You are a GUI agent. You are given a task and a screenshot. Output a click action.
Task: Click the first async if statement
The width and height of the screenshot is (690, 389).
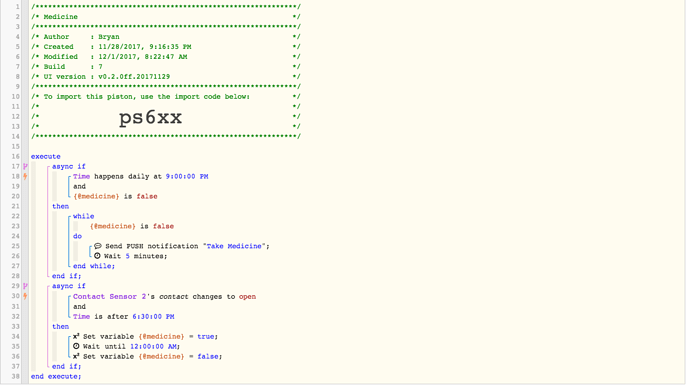pos(69,166)
